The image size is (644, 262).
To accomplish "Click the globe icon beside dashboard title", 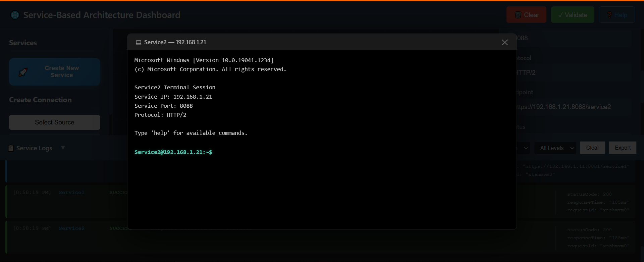I will click(15, 15).
